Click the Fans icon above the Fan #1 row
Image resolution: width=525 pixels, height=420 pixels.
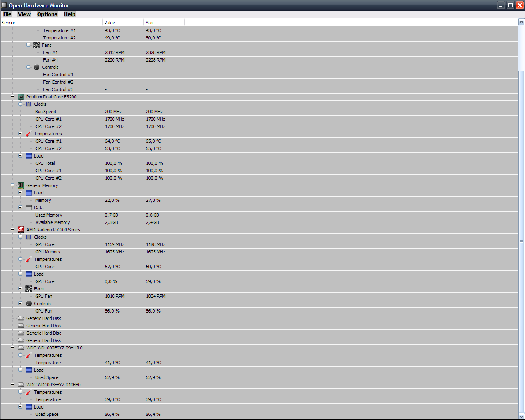click(x=37, y=45)
